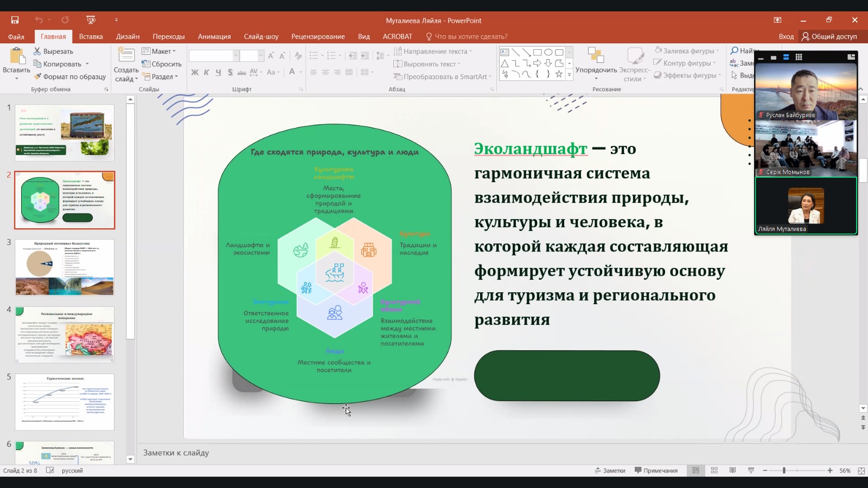Click Format Painter (Формат по образцу)

69,77
